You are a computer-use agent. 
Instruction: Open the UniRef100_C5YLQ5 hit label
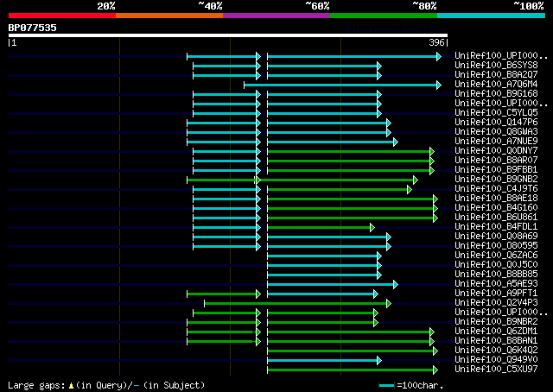coord(496,113)
